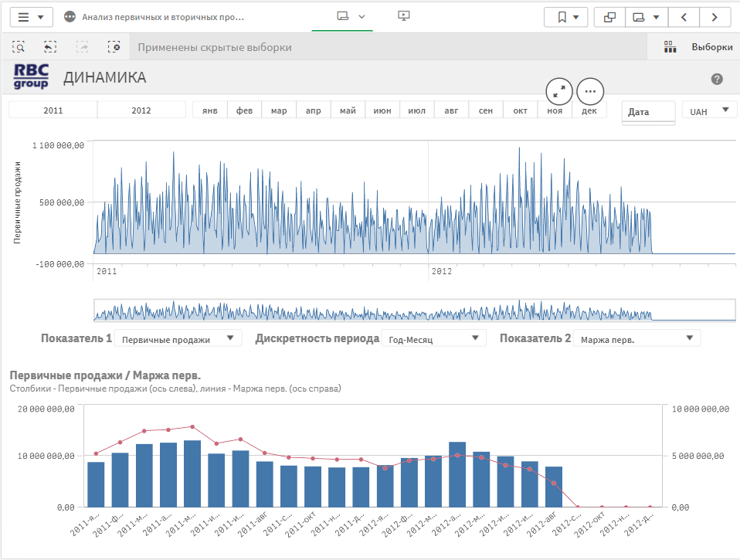Click the three-dots more options button
740x560 pixels.
[590, 91]
